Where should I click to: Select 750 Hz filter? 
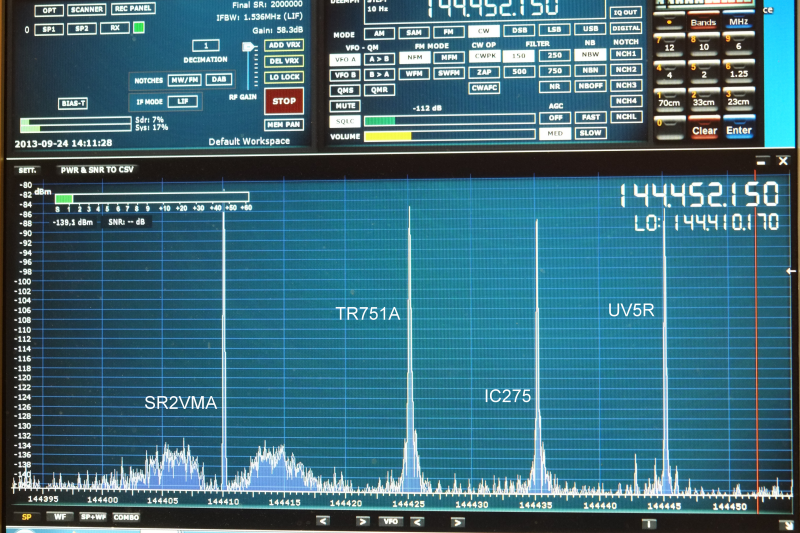[555, 71]
